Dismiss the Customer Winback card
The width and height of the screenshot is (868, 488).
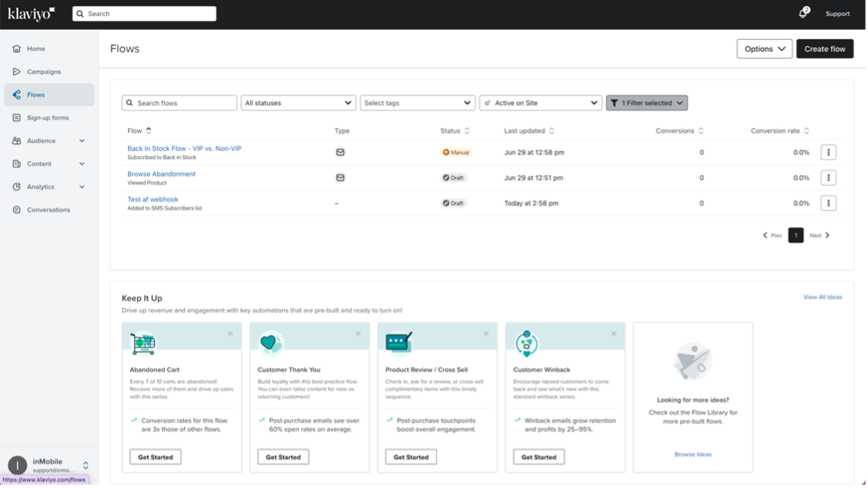click(x=614, y=333)
